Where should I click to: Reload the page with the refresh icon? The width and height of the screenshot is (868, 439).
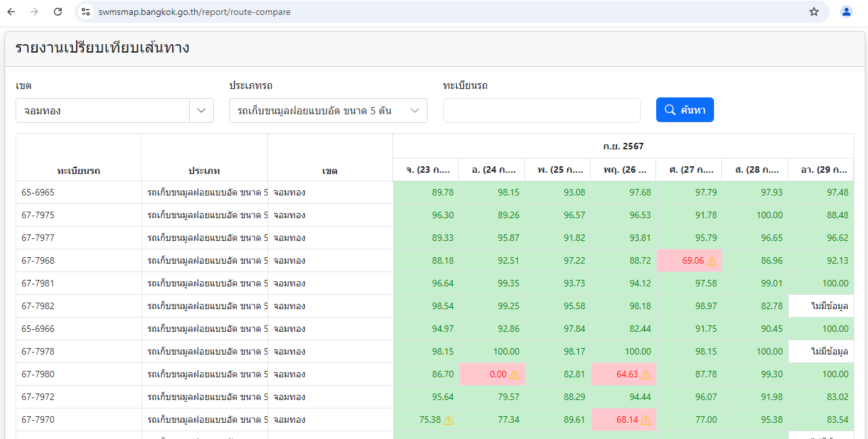[58, 12]
